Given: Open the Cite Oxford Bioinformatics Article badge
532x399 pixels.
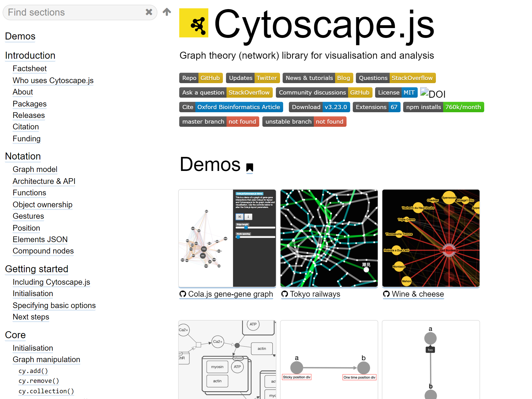Looking at the screenshot, I should coord(231,107).
